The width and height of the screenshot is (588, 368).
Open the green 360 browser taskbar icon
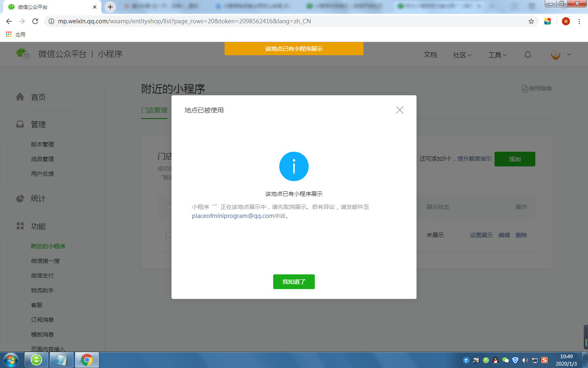coord(36,360)
